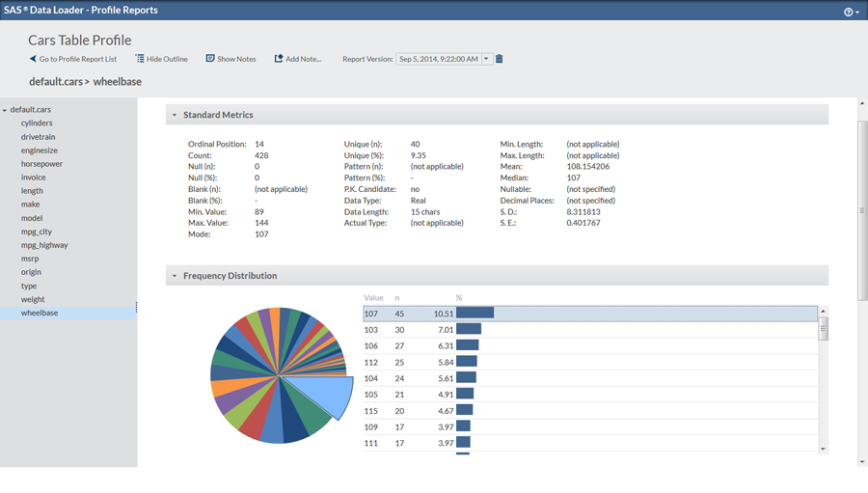Delete report version with trash icon
The height and width of the screenshot is (493, 868).
pyautogui.click(x=500, y=59)
